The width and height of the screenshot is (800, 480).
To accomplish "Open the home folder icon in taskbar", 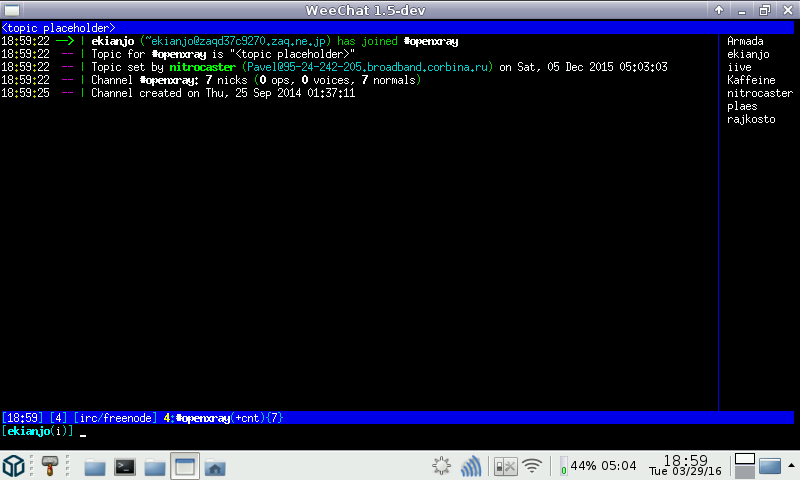I will click(x=215, y=466).
